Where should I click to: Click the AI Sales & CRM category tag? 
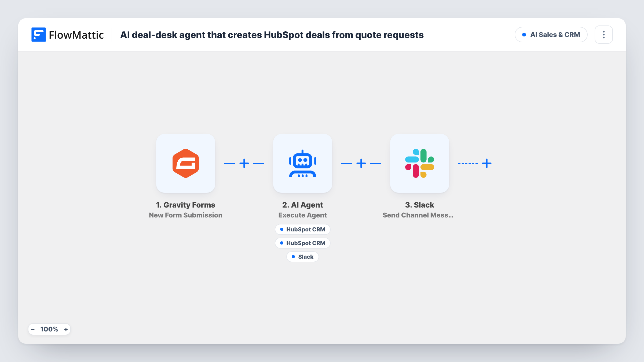point(551,35)
